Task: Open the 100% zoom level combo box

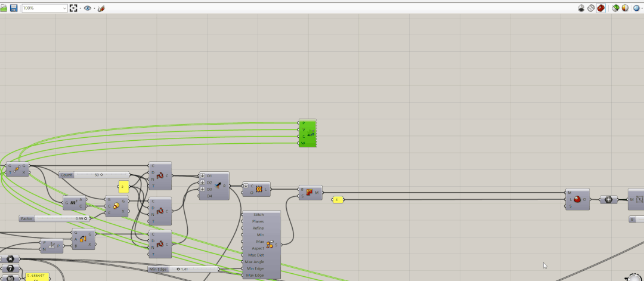Action: [x=45, y=8]
